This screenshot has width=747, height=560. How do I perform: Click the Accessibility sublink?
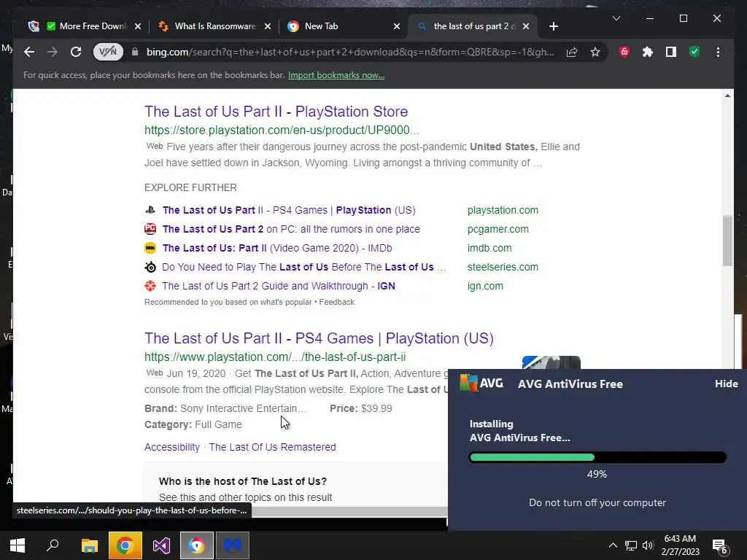(x=172, y=447)
